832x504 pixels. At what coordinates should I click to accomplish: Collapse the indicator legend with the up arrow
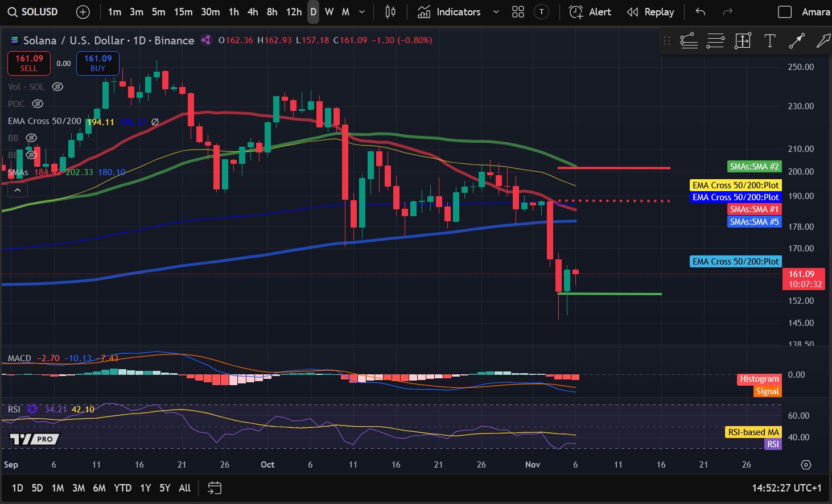point(17,189)
